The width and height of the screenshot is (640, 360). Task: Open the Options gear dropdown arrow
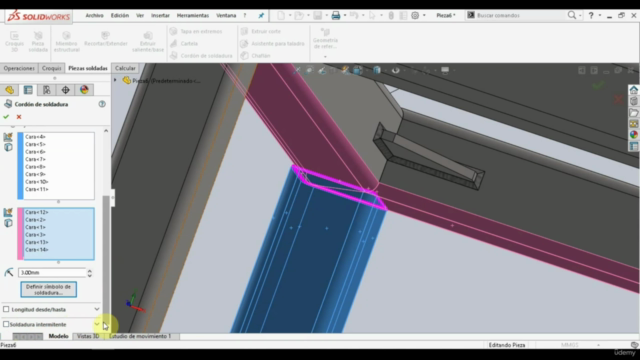coord(424,16)
